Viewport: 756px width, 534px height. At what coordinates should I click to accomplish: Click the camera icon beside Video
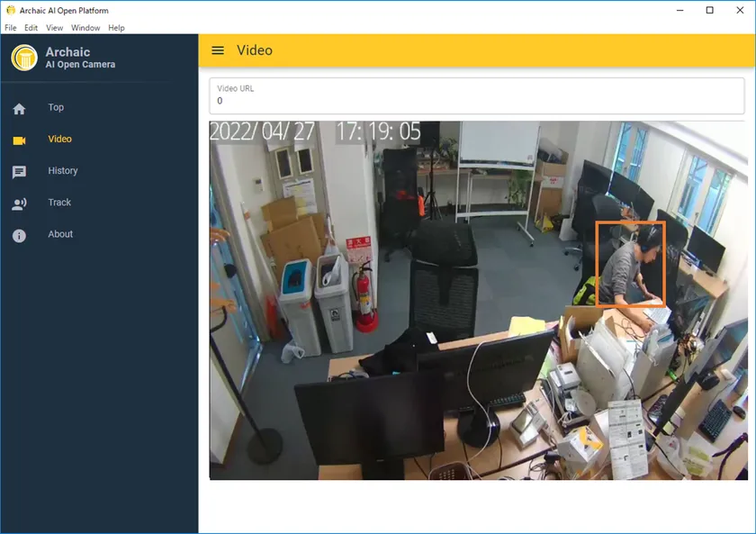coord(19,140)
